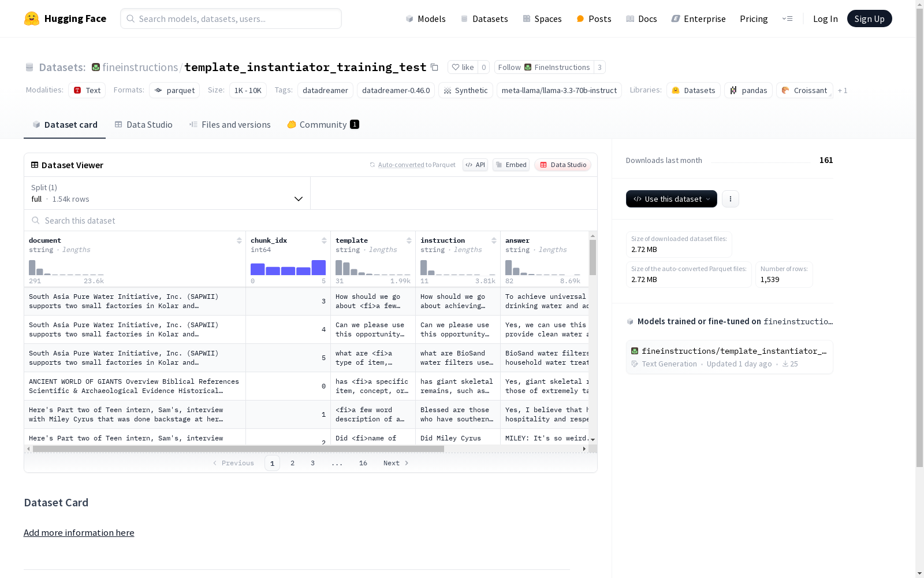Click the table vertical scrollbar thumb
This screenshot has height=578, width=924.
click(593, 258)
